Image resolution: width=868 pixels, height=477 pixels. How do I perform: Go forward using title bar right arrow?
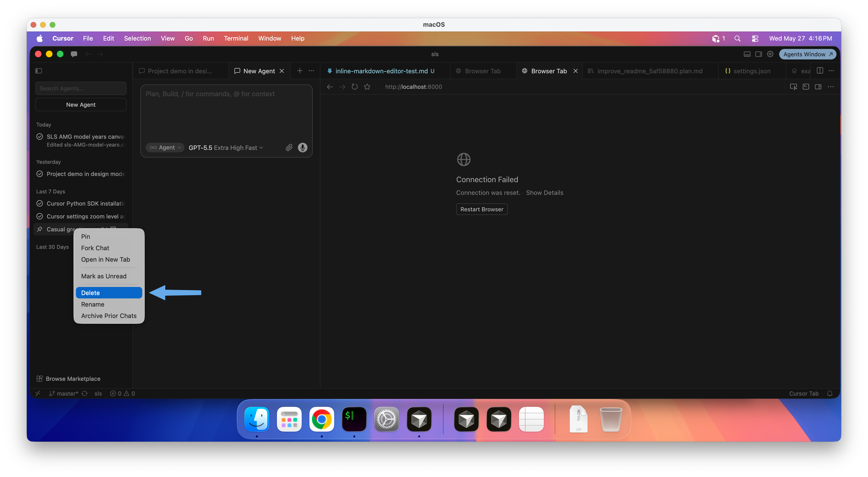tap(100, 54)
